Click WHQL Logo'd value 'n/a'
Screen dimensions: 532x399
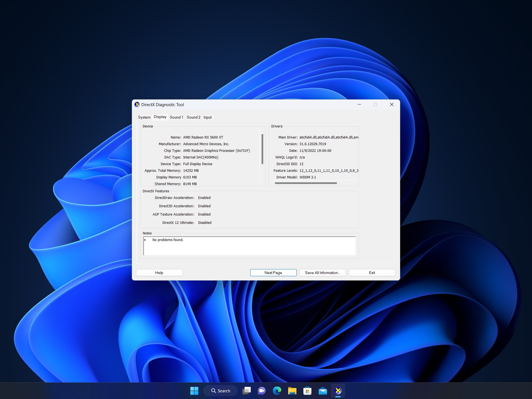click(302, 157)
